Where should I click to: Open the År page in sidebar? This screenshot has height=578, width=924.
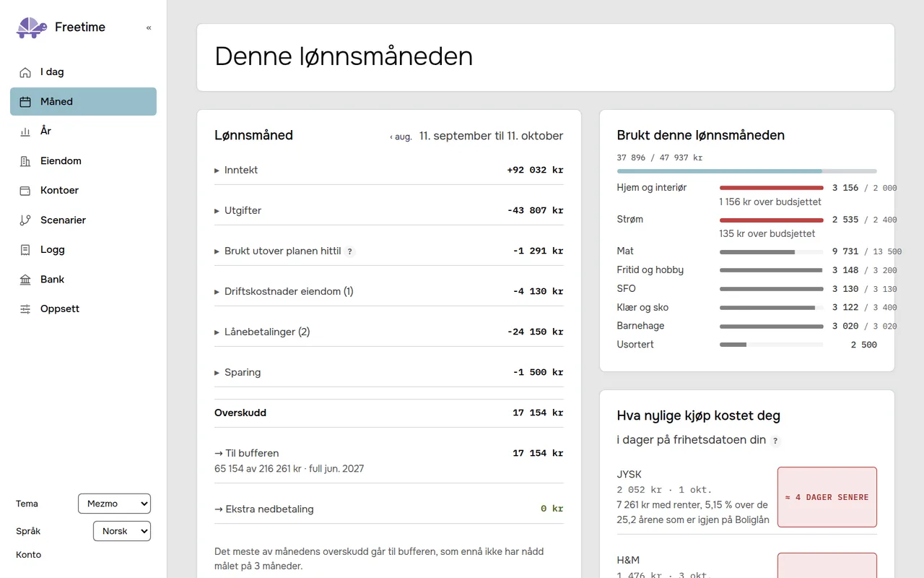(83, 131)
